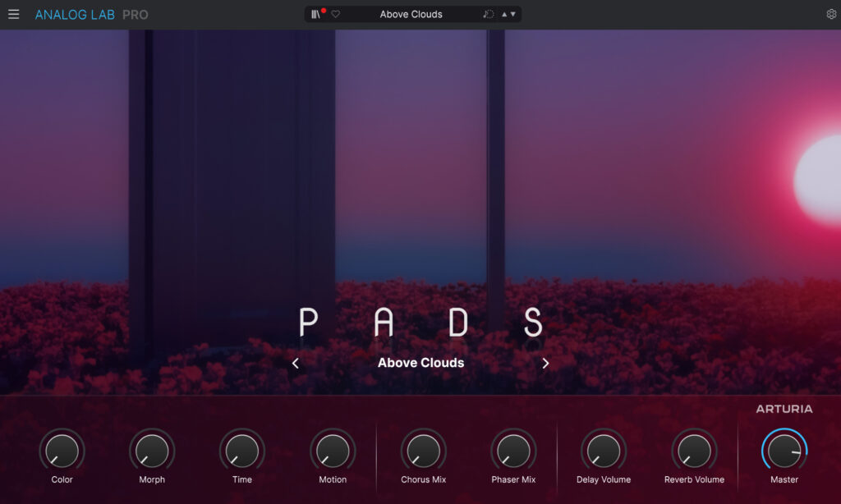This screenshot has height=504, width=841.
Task: Click the red notification dot on library icon
Action: pos(324,10)
